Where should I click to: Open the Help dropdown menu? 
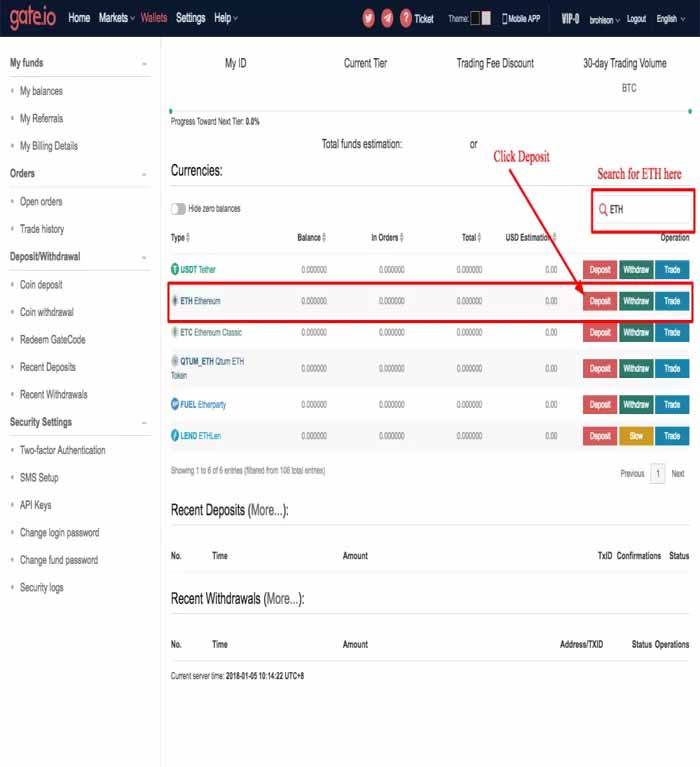(x=226, y=18)
